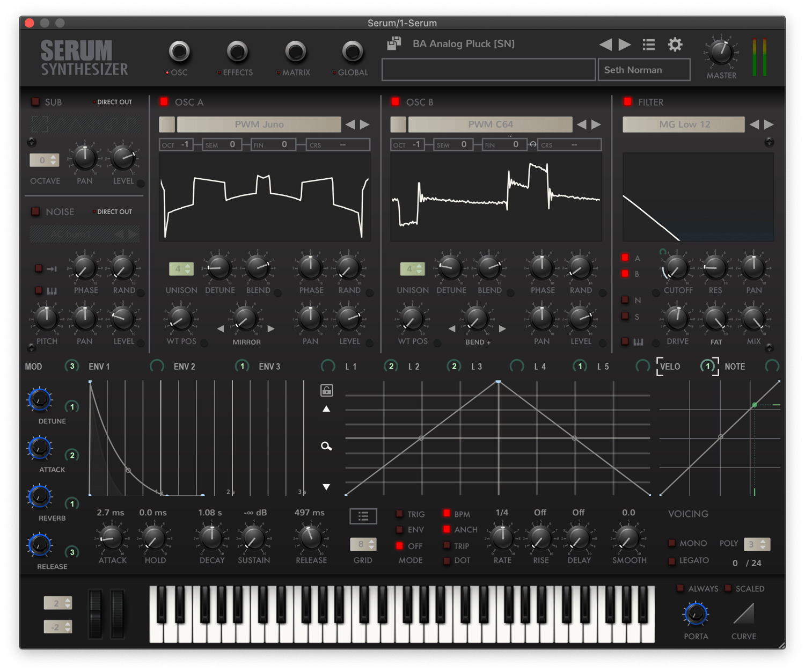The image size is (805, 672).
Task: Change the LFO GRID size stepper
Action: click(363, 544)
